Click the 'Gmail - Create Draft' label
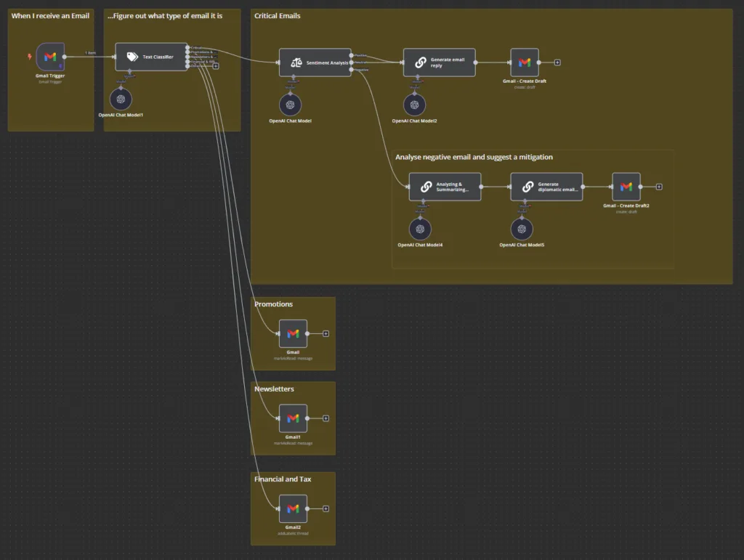Image resolution: width=744 pixels, height=560 pixels. (x=525, y=81)
